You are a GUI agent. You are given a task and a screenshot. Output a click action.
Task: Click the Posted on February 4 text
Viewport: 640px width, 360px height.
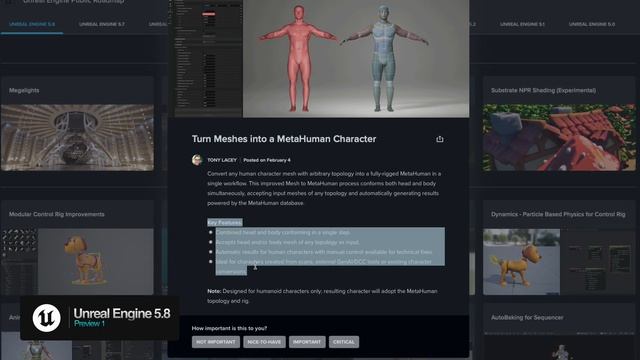[267, 160]
